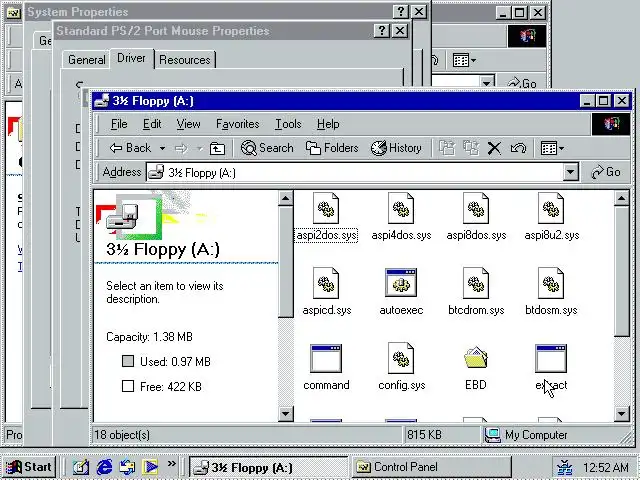Viewport: 640px width, 480px height.
Task: Click info pane scrollbar down arrow
Action: (285, 414)
